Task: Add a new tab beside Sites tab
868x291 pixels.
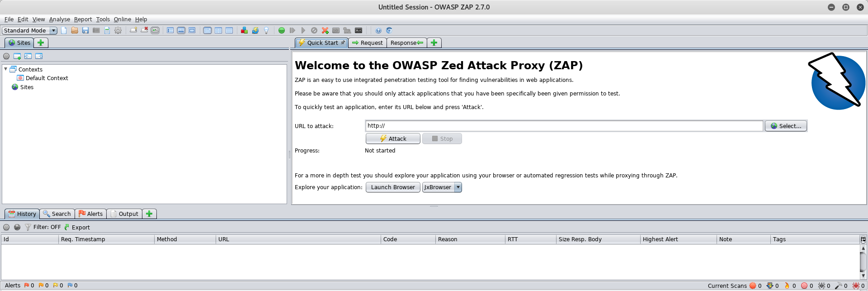Action: point(41,43)
